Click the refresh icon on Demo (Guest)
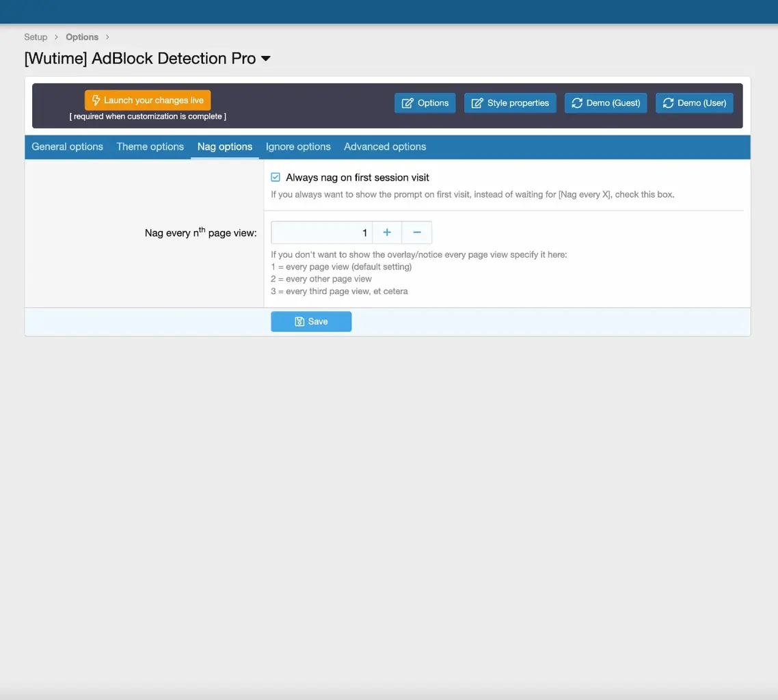Screen dimensions: 778x700 pos(577,103)
